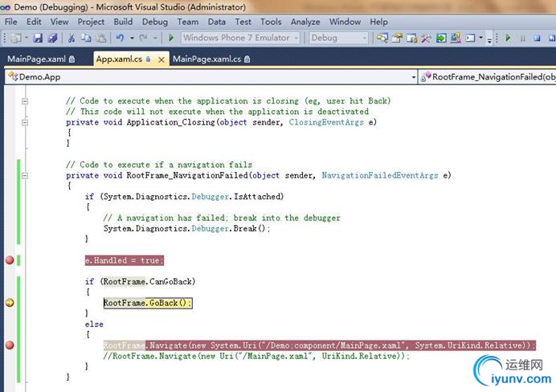Toggle breakpoint on RootFrame.Navigate line
Viewport: 556px width, 392px height.
point(10,345)
